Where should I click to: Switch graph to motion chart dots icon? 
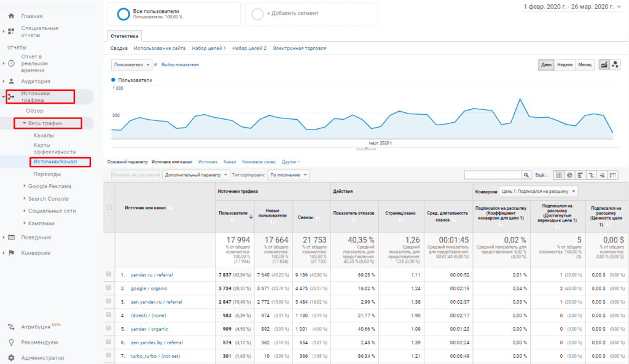616,64
